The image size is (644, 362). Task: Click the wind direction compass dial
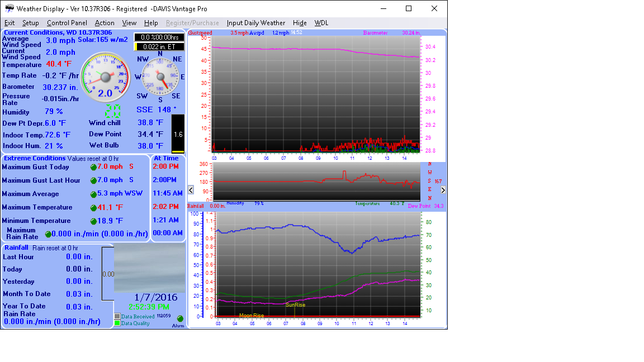(160, 77)
